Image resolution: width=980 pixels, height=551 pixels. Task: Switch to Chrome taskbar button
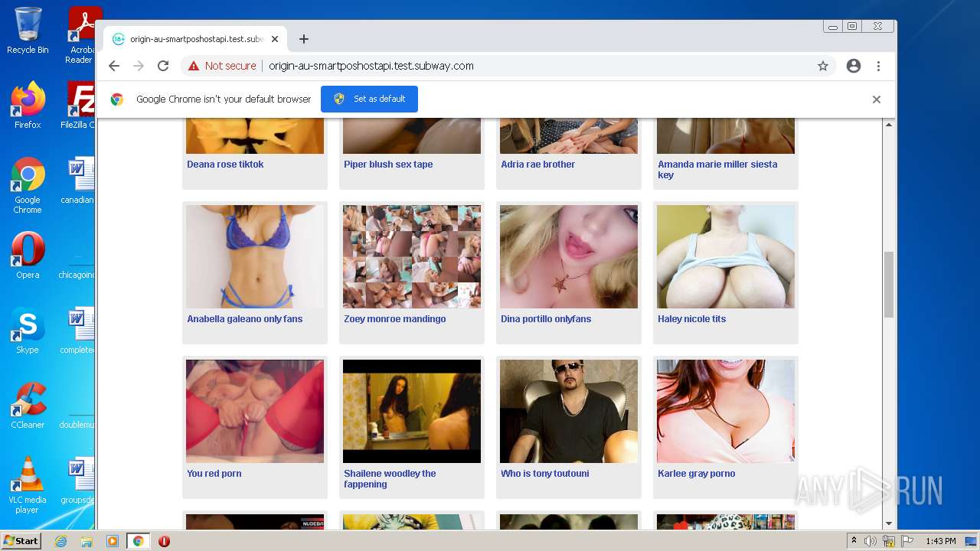click(139, 541)
